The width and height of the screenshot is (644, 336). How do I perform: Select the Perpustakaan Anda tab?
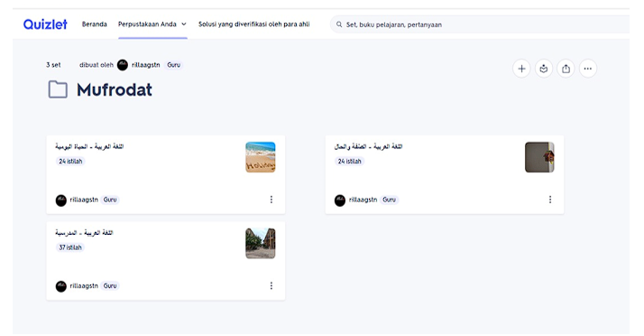click(152, 24)
